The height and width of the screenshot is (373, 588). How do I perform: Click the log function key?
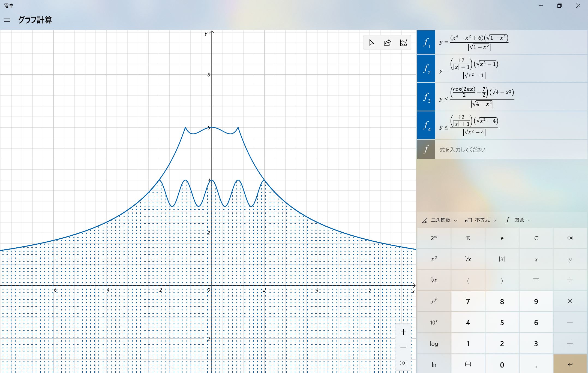point(434,344)
